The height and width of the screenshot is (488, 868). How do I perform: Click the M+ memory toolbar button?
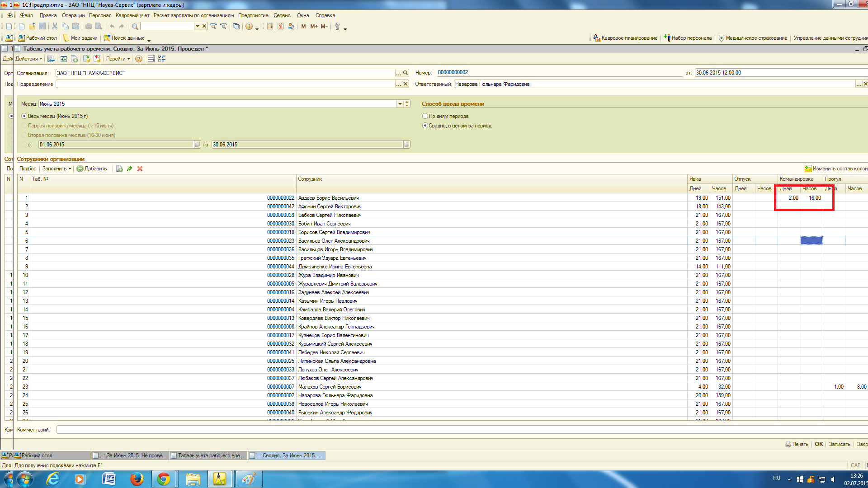coord(314,27)
